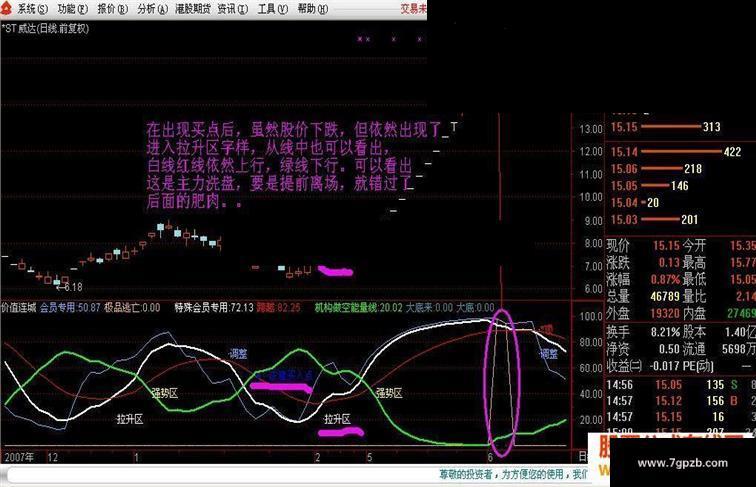Image resolution: width=756 pixels, height=487 pixels.
Task: Open the 帮助(H) menu
Action: pos(313,9)
